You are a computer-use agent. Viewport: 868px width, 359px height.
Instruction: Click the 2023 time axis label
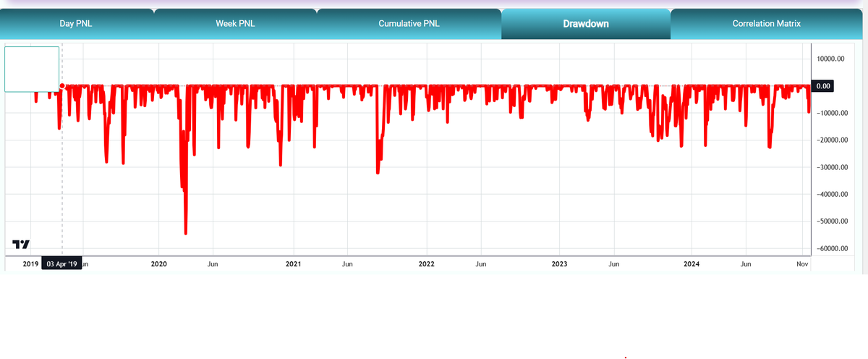[x=560, y=264]
